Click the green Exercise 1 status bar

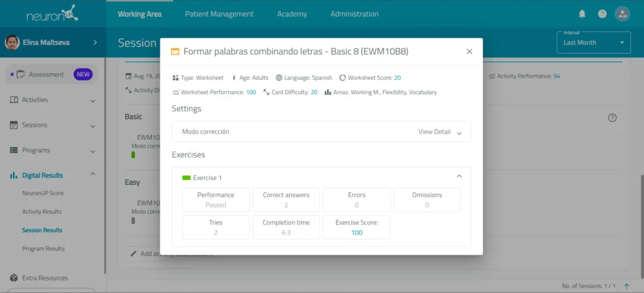tap(186, 178)
